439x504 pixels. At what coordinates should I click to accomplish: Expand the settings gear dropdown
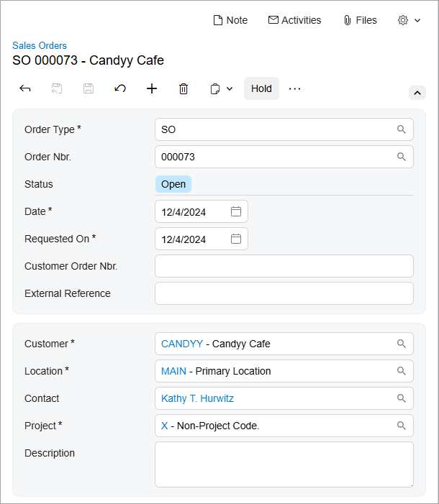[409, 20]
